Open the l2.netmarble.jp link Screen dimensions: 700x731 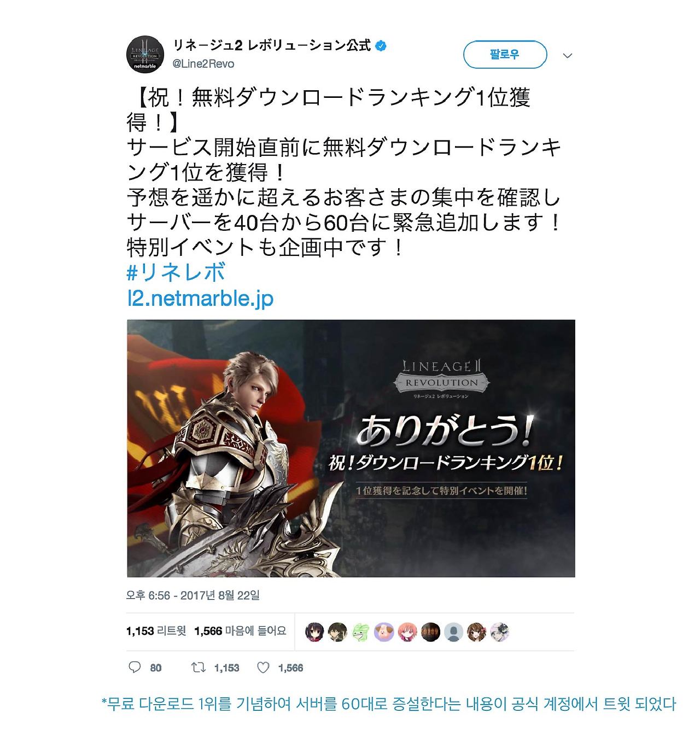click(200, 298)
